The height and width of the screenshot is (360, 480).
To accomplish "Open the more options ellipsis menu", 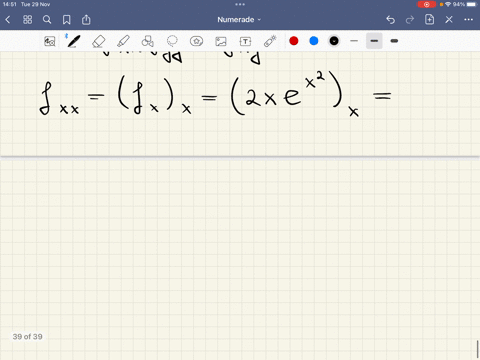I will point(468,20).
